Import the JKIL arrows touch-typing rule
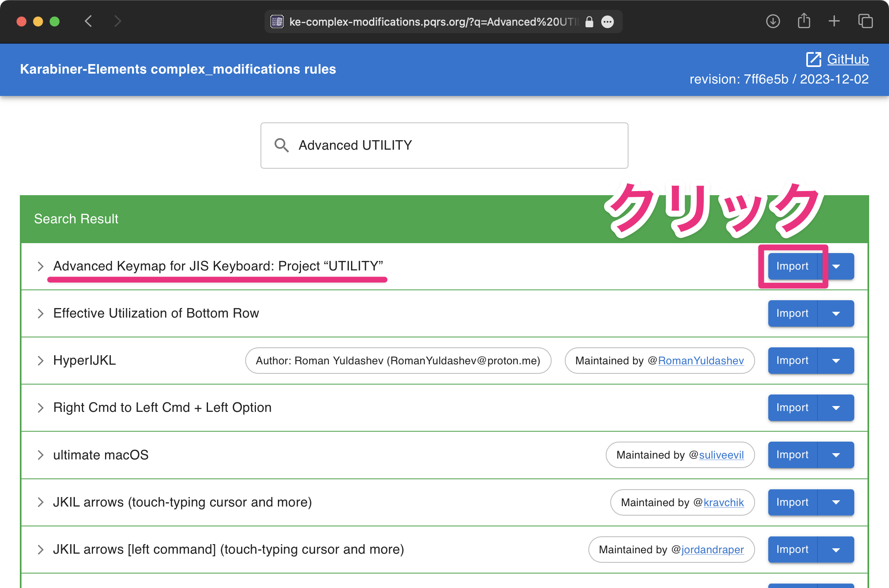 click(792, 502)
